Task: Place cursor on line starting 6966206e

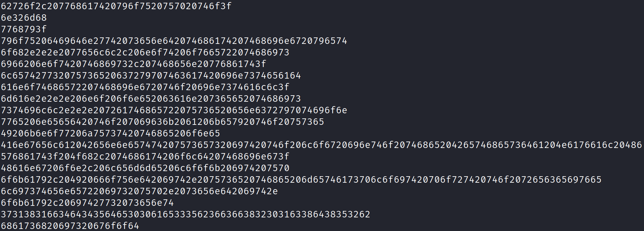Action: pyautogui.click(x=134, y=64)
